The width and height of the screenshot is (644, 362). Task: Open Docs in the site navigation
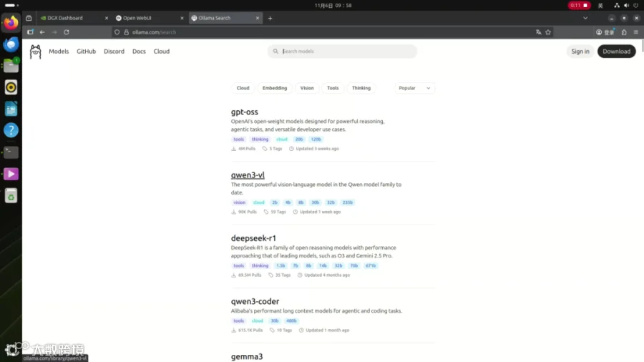point(139,52)
